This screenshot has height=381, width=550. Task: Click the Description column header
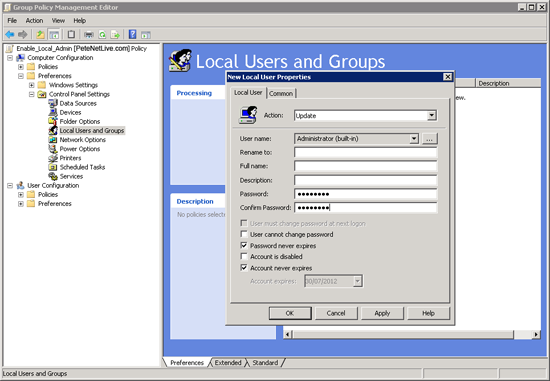(x=508, y=83)
